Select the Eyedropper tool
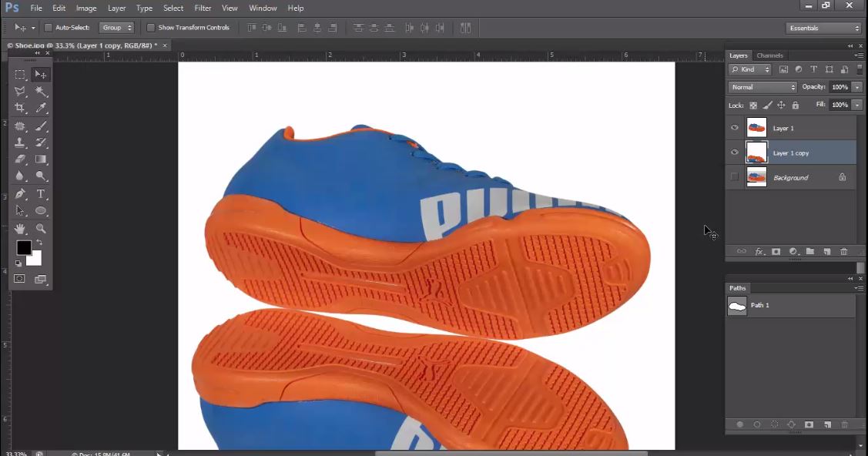The image size is (868, 456). coord(40,108)
